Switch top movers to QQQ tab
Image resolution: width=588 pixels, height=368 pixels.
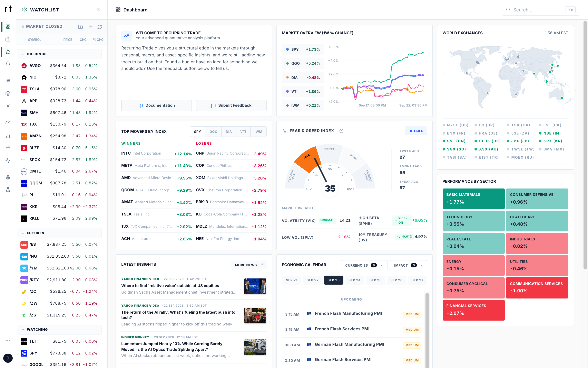click(213, 132)
